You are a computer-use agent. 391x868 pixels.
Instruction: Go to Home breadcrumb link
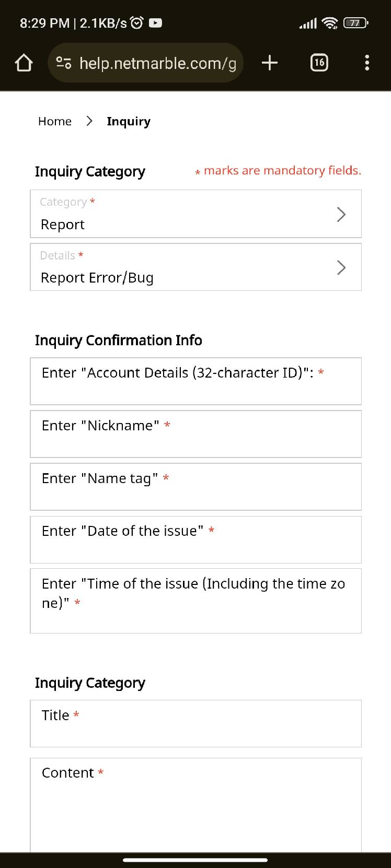click(55, 121)
